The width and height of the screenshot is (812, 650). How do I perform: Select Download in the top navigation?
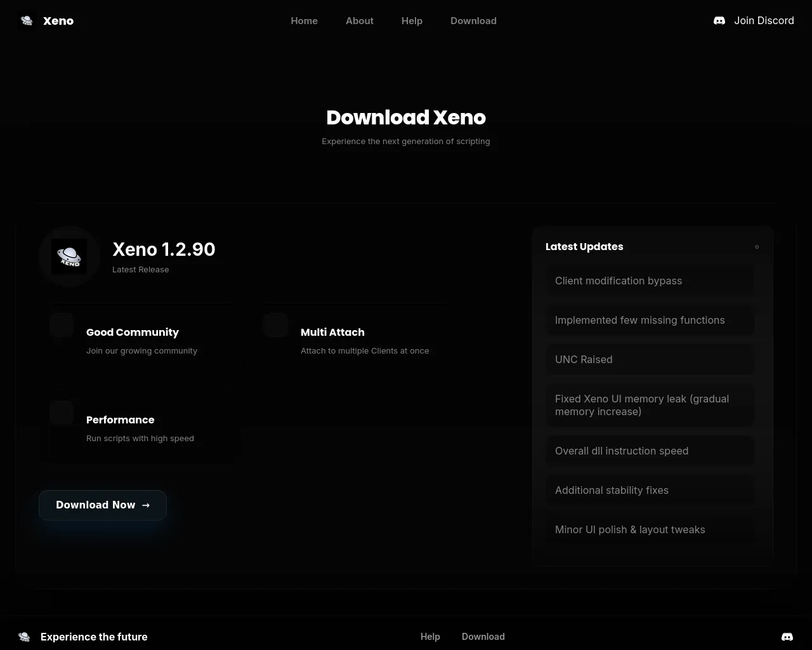click(x=473, y=21)
